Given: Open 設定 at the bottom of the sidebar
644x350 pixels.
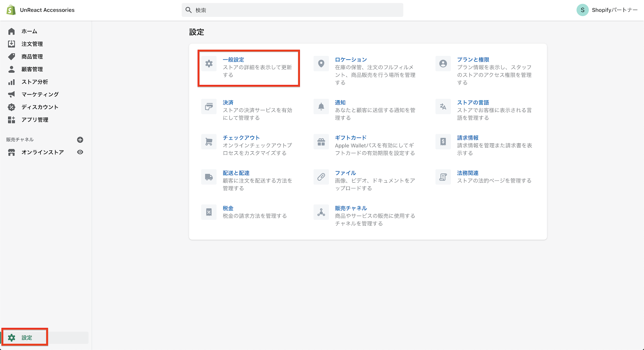Looking at the screenshot, I should pos(27,338).
